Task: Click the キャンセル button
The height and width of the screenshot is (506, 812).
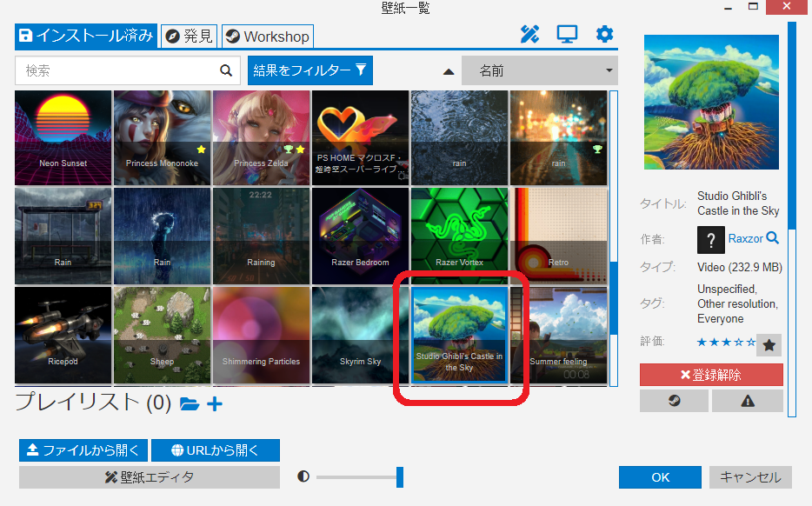Action: coord(750,477)
